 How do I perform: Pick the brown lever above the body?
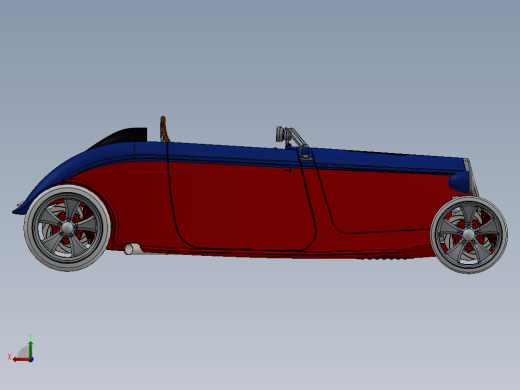click(x=164, y=129)
